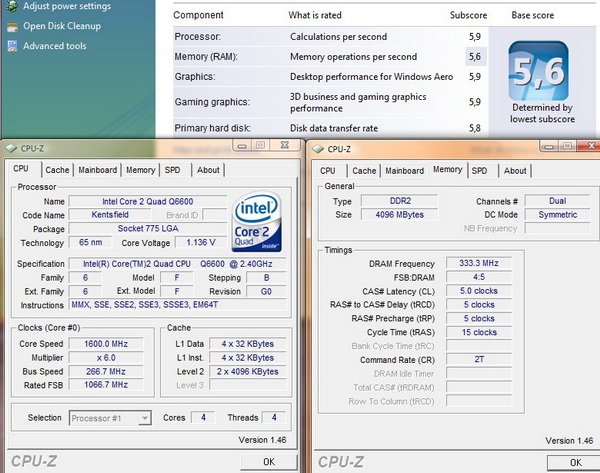Click the Level 2 cache value 2 x 4096 KBytes
This screenshot has height=473, width=600.
248,371
